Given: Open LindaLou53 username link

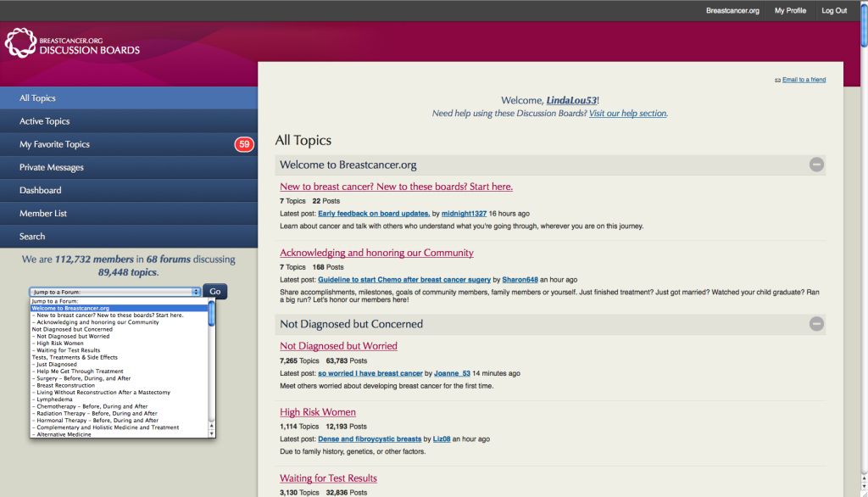Looking at the screenshot, I should click(x=571, y=100).
